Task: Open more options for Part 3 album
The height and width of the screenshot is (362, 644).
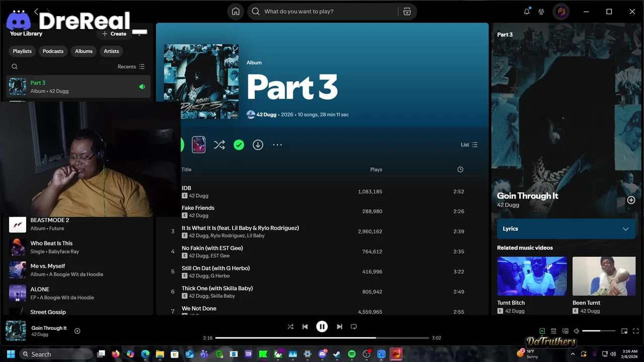Action: (277, 145)
